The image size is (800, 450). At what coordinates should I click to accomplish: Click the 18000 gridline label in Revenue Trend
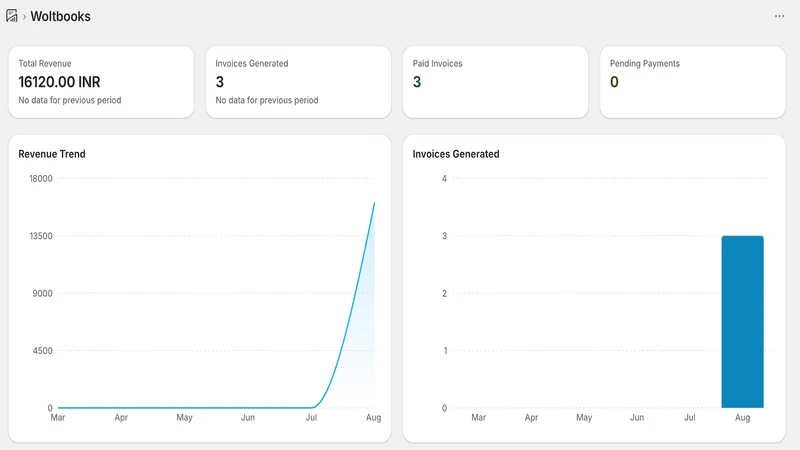pyautogui.click(x=41, y=179)
